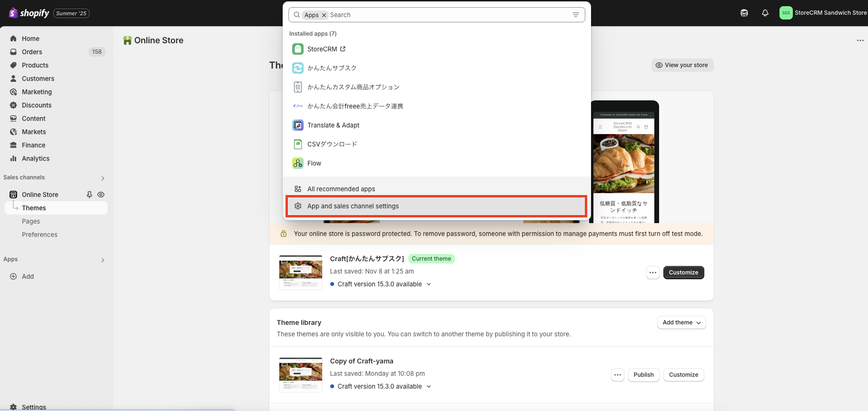Click the password lock icon
This screenshot has width=868, height=411.
284,234
